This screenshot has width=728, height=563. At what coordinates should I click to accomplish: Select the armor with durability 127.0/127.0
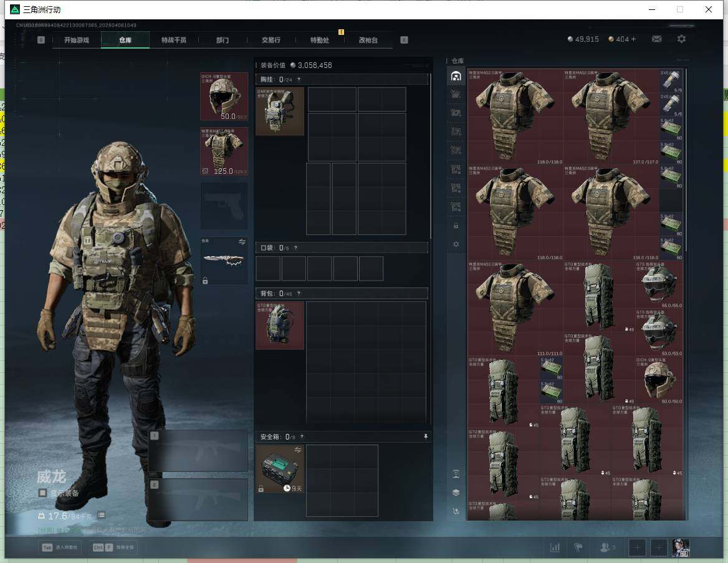(611, 117)
